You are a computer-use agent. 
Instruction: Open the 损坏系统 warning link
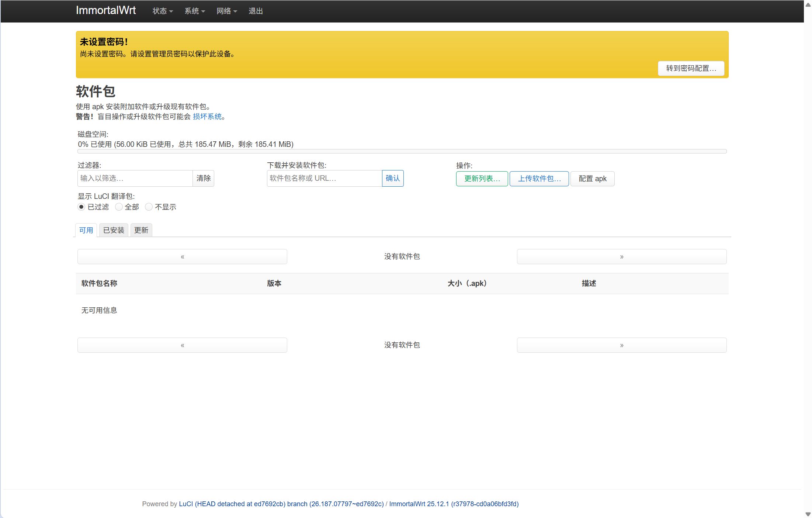207,117
